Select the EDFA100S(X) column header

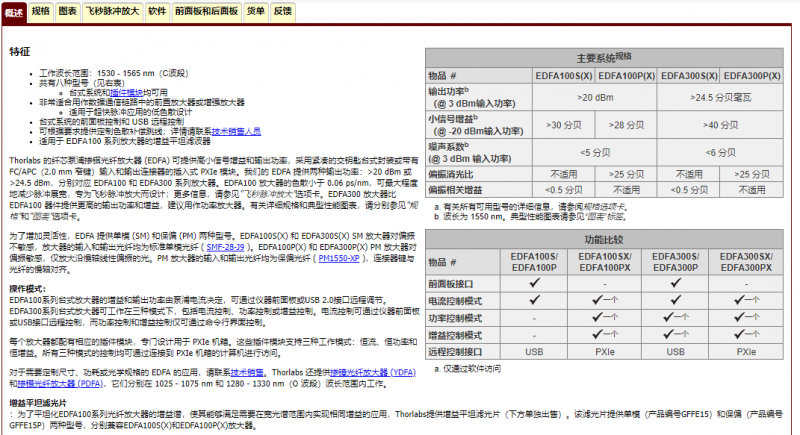pyautogui.click(x=564, y=75)
